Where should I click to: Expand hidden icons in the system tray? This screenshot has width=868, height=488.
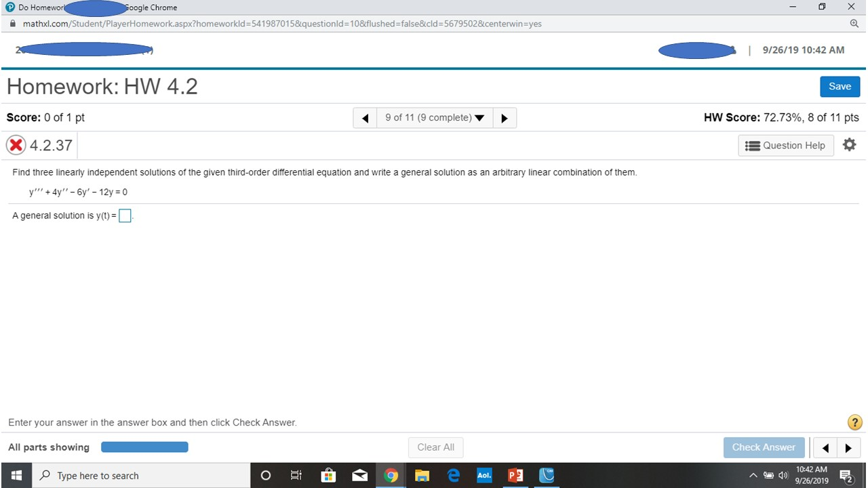point(753,475)
